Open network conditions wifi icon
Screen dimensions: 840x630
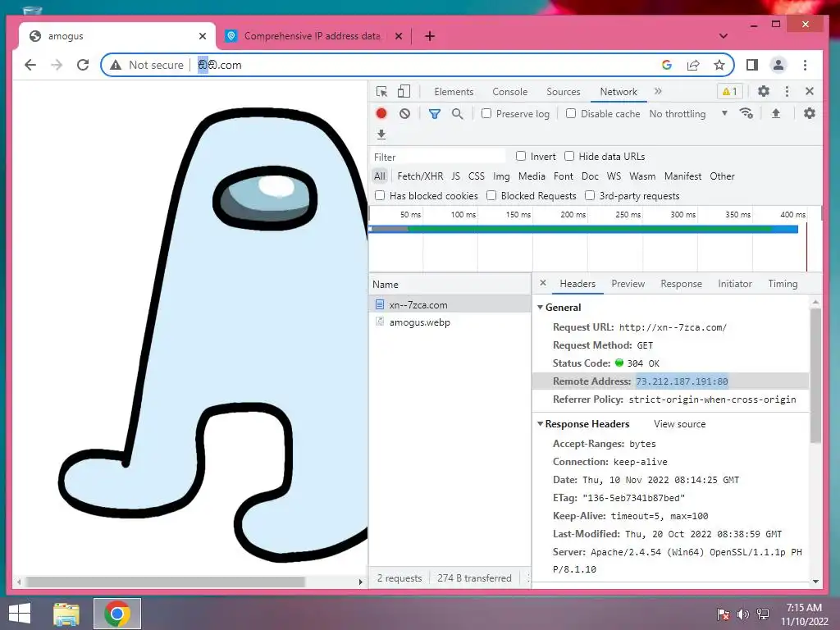[746, 113]
